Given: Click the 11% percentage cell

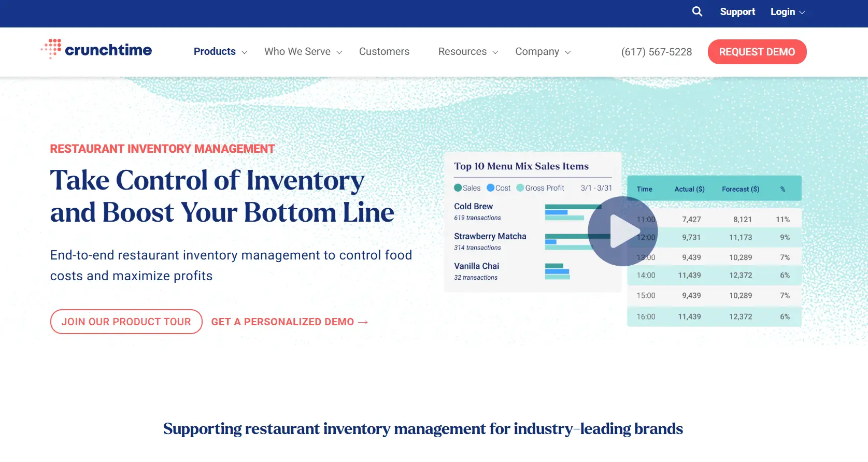Looking at the screenshot, I should tap(782, 220).
